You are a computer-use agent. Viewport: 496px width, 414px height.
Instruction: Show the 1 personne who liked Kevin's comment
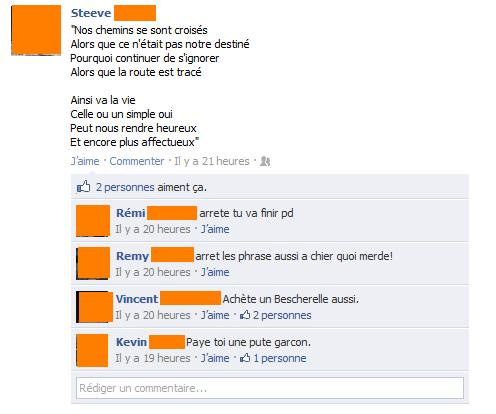pyautogui.click(x=280, y=358)
